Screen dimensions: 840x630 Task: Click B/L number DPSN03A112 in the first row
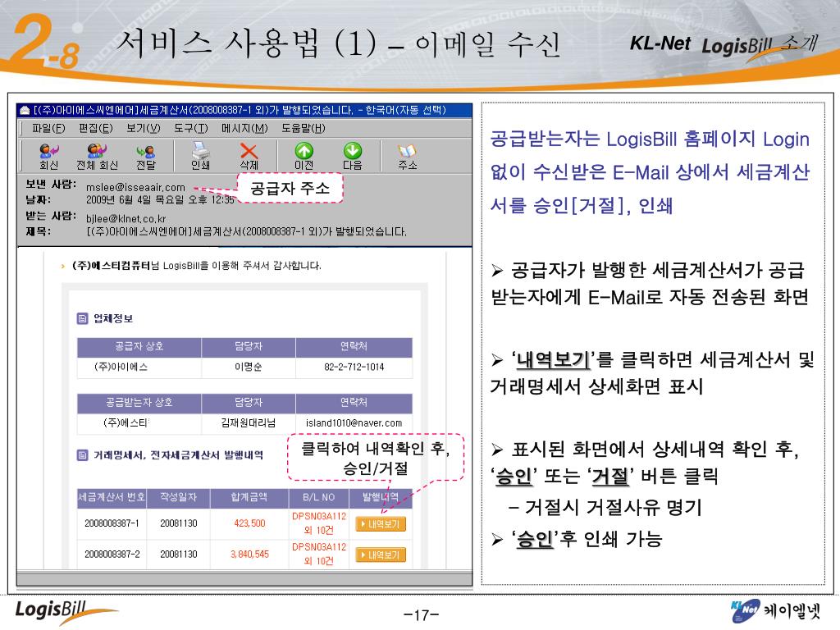point(319,517)
